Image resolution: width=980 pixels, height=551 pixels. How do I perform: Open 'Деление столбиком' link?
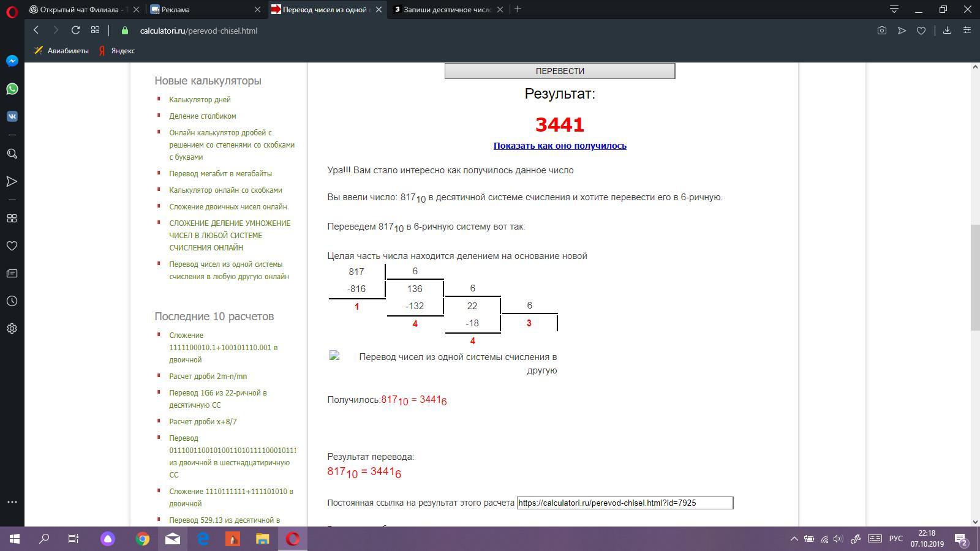(203, 116)
